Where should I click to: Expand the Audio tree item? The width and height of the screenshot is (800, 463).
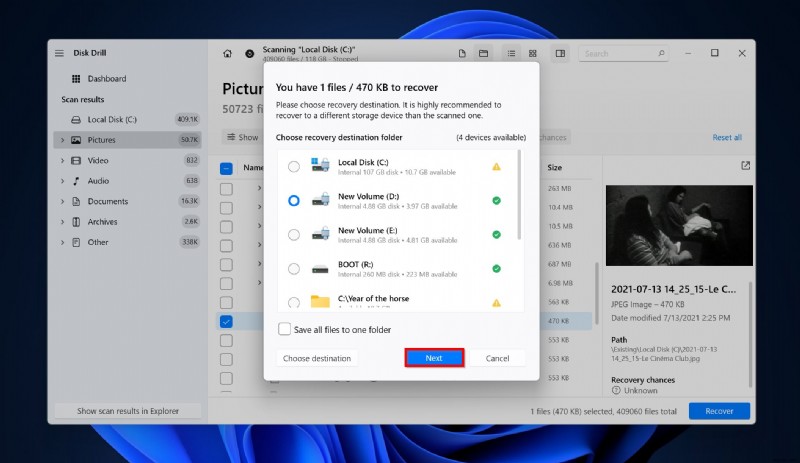(63, 181)
